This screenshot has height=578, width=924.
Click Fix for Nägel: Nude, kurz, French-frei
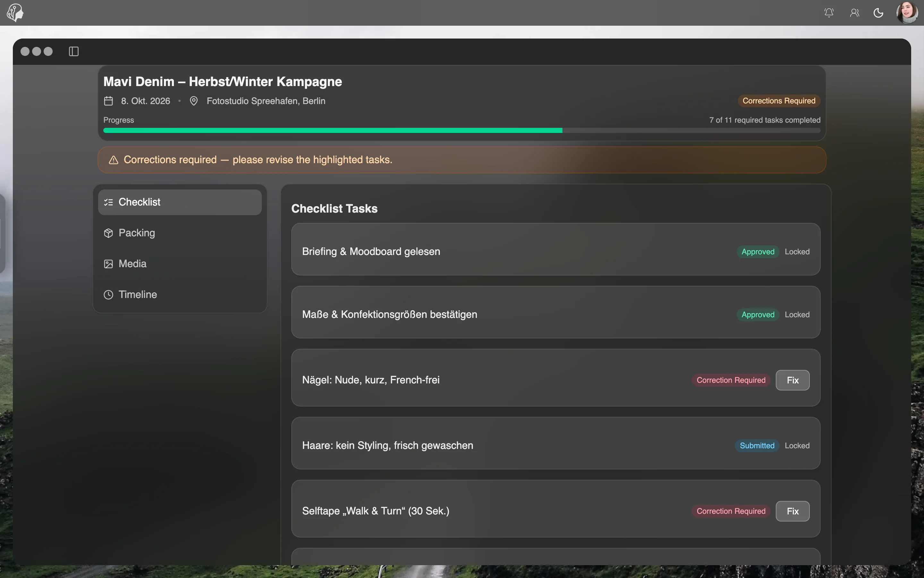click(x=793, y=380)
